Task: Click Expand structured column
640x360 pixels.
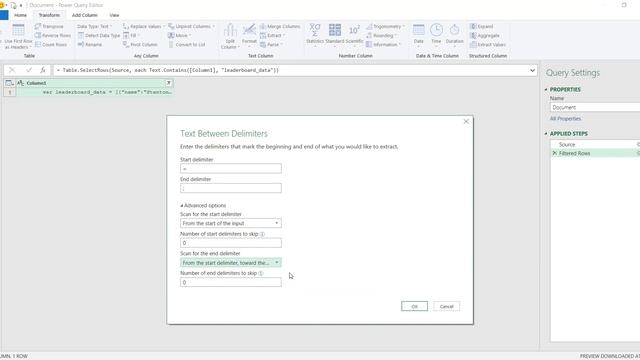Action: 482,26
